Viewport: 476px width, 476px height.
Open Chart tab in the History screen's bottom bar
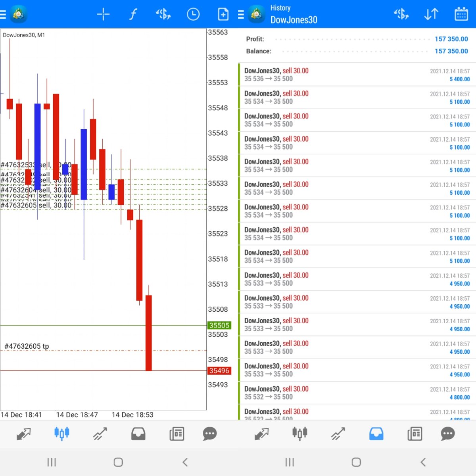300,434
